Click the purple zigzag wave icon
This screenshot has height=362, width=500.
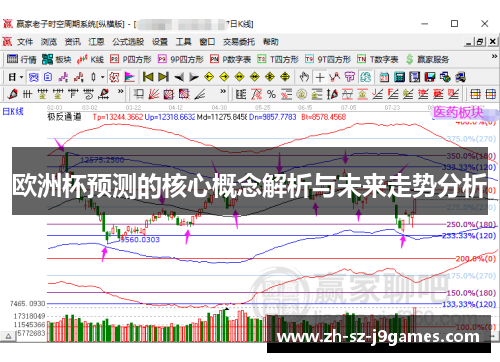tap(63, 77)
